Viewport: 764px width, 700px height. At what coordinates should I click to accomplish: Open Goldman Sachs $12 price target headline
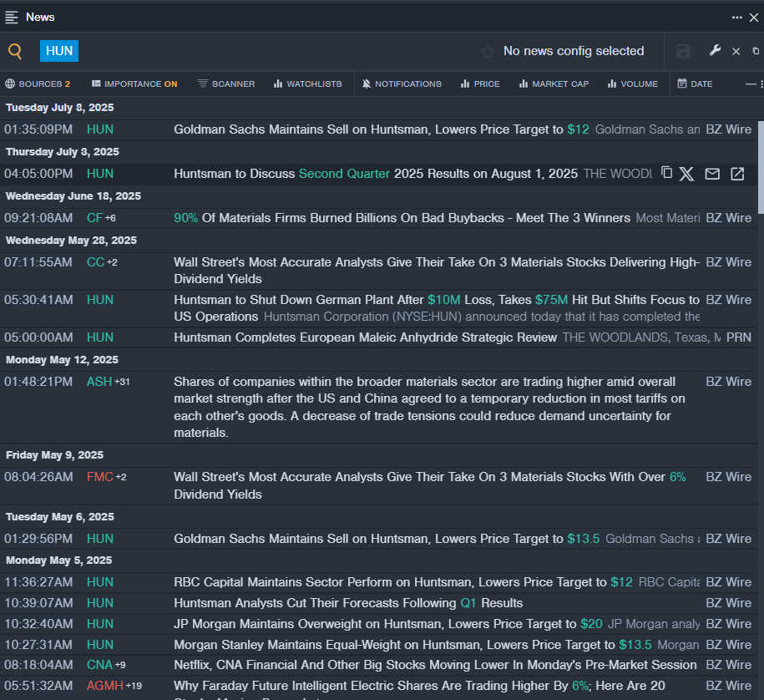[x=382, y=129]
